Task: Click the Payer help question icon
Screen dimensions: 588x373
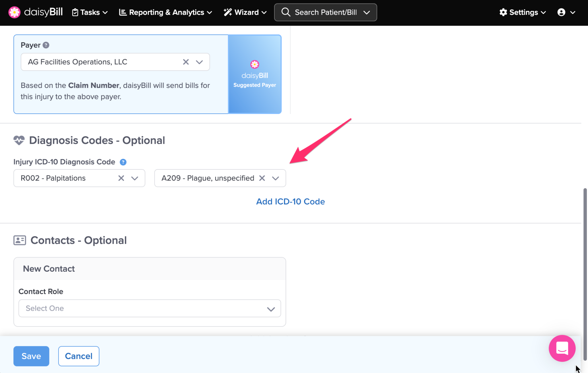Action: click(x=46, y=45)
